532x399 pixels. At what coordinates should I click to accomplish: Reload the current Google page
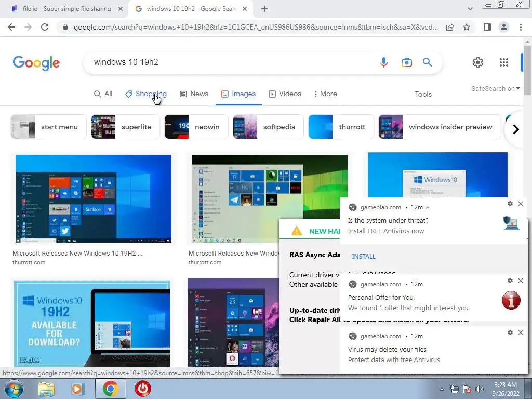45,27
